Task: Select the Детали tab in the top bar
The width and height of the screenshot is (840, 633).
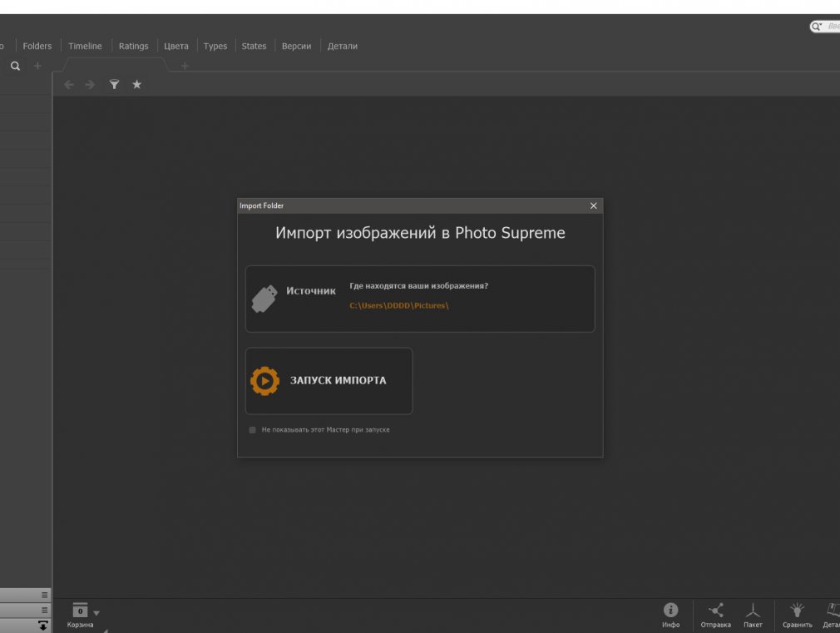Action: 343,46
